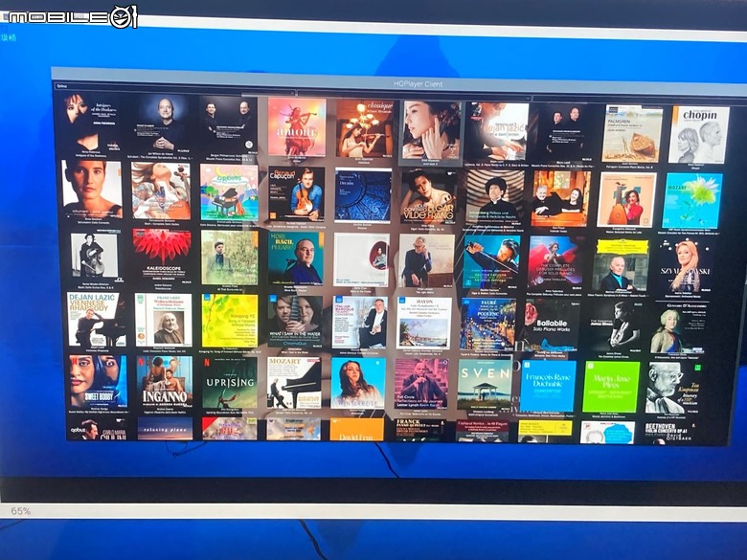Open the Uprising soundtrack album

230,382
